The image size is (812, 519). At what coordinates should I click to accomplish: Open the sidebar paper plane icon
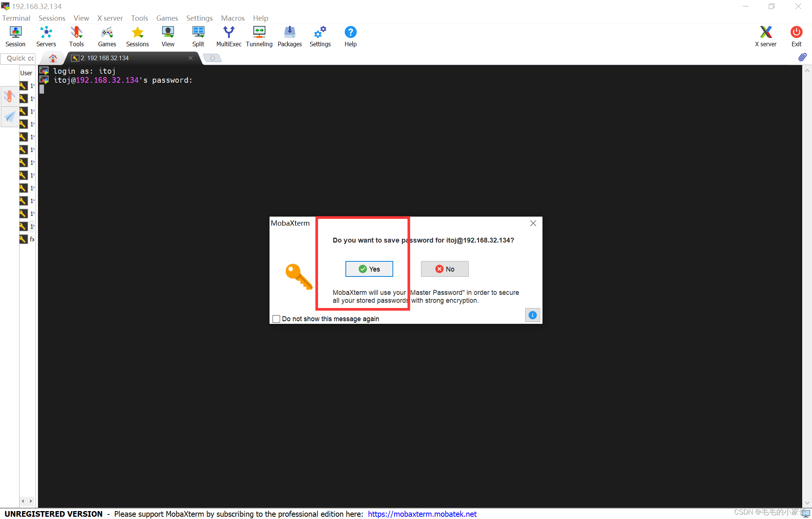9,117
